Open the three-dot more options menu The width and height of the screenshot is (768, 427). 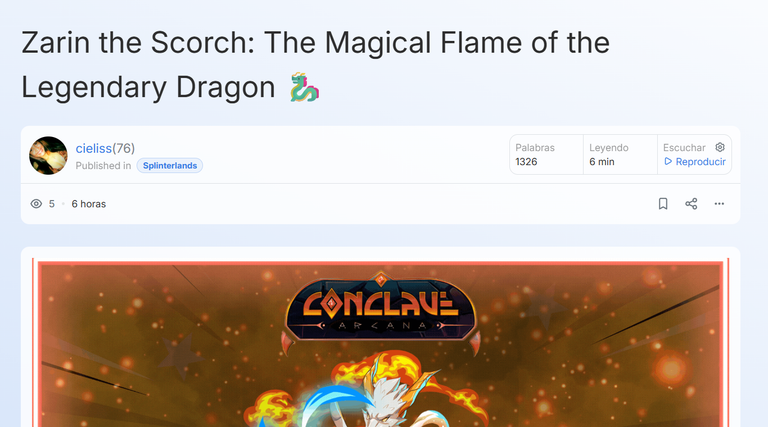(719, 204)
